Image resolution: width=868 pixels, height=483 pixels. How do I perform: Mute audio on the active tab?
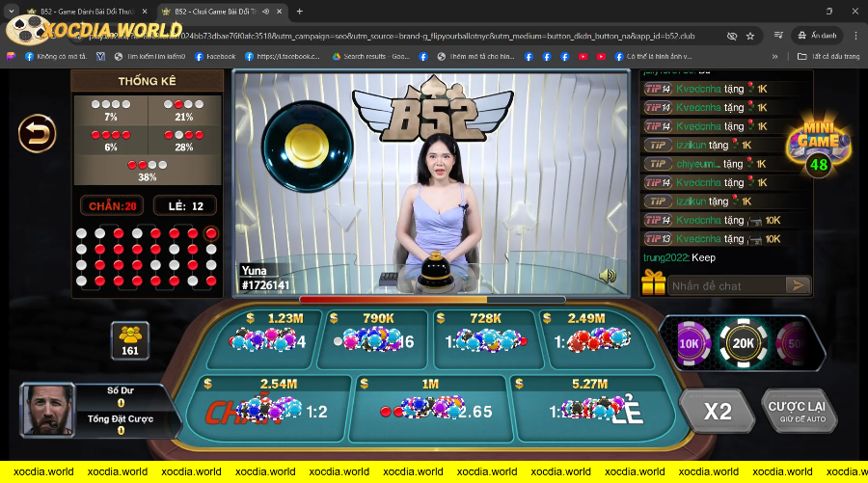point(266,11)
